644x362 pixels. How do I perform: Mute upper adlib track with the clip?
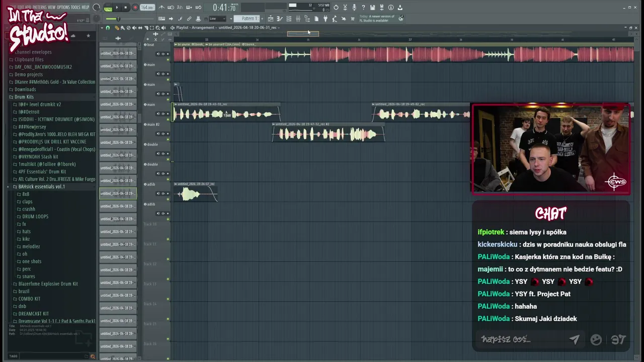(168, 199)
